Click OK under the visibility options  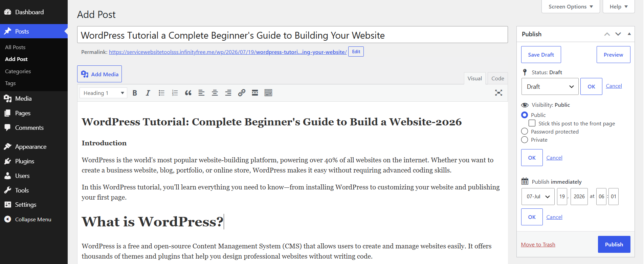[532, 158]
